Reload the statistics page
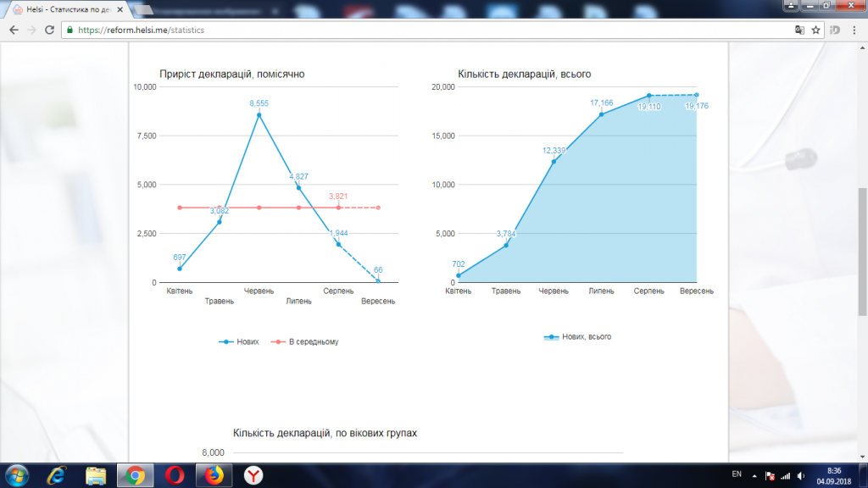The height and width of the screenshot is (488, 868). (49, 30)
